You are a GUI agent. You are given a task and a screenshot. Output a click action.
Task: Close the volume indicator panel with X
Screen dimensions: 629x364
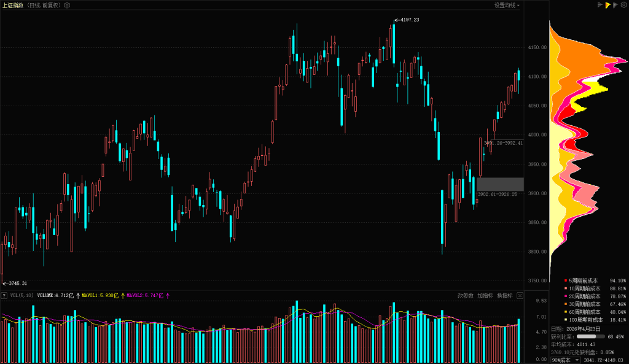520,295
